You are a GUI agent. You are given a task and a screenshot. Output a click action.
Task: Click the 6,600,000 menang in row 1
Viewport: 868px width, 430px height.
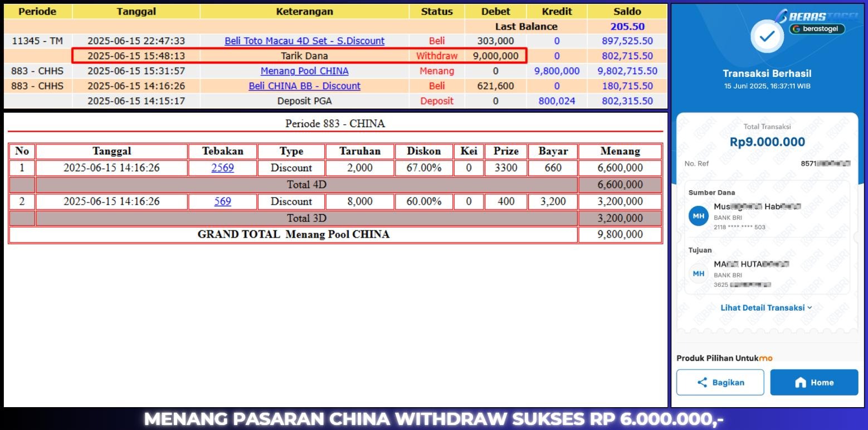pos(620,168)
